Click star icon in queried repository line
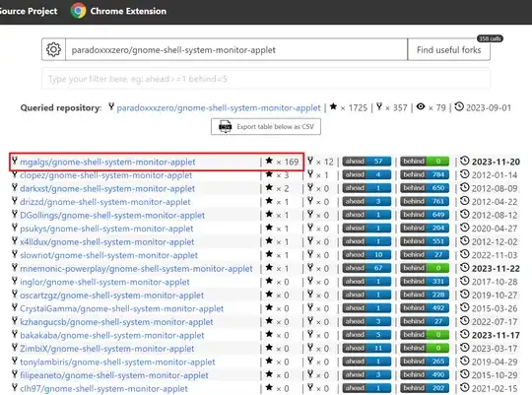This screenshot has height=395, width=532. click(x=333, y=106)
